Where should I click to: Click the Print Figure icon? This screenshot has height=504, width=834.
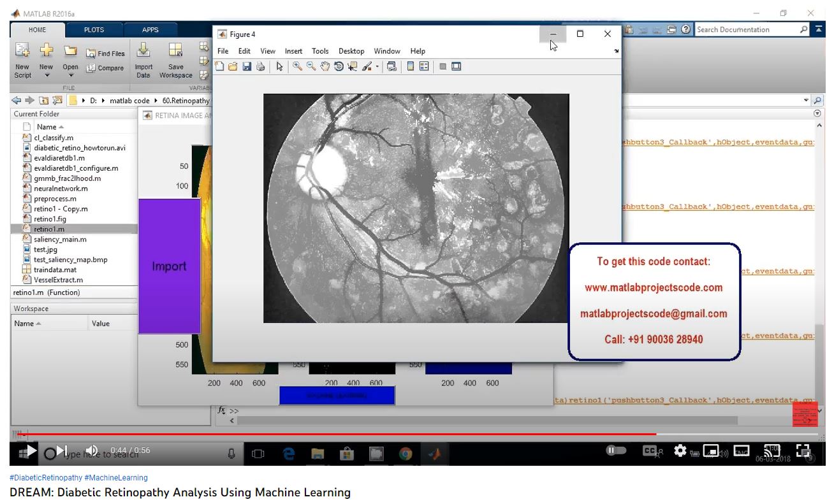(x=260, y=66)
